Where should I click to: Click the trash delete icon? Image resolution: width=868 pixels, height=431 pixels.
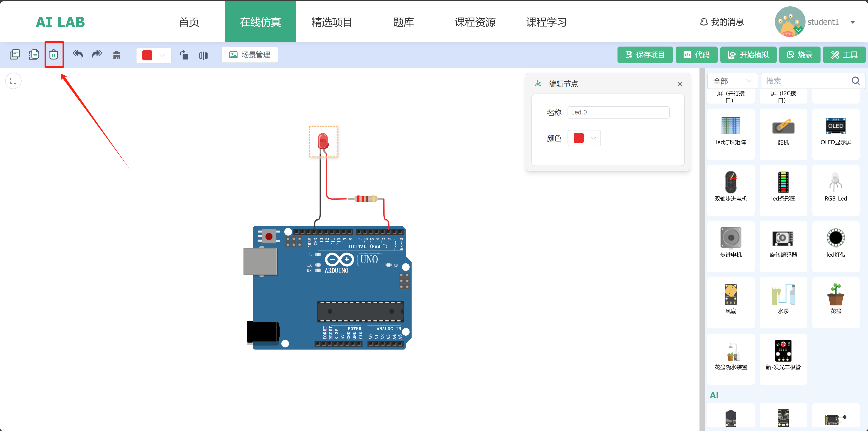(x=54, y=54)
